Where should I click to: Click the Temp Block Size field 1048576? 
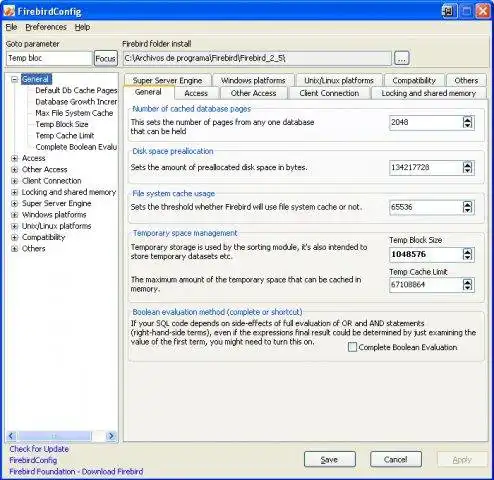click(x=426, y=255)
